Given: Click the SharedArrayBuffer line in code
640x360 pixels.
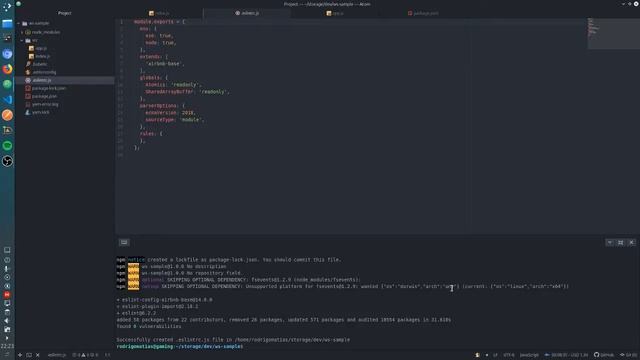Looking at the screenshot, I should 187,92.
